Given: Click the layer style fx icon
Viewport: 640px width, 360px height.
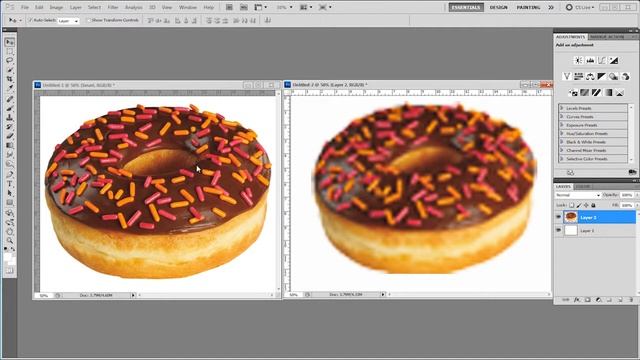Looking at the screenshot, I should [577, 300].
